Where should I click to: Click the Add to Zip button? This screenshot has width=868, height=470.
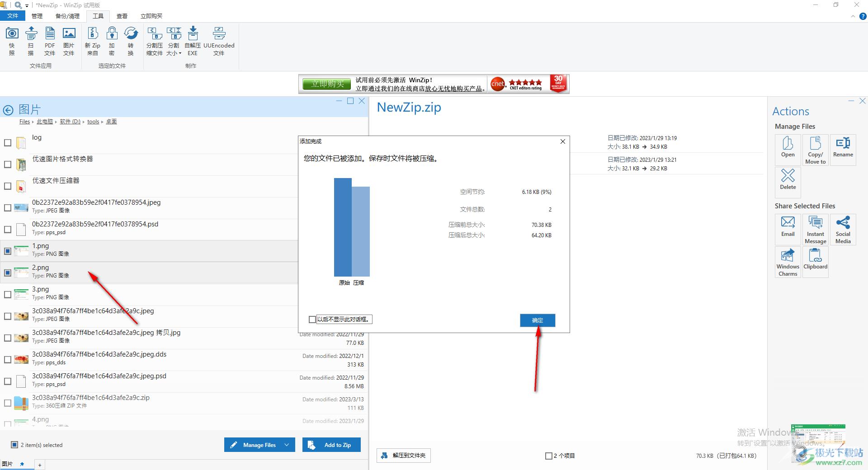[x=332, y=445]
